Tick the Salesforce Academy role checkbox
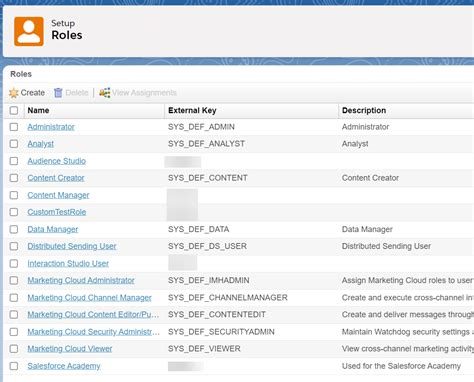The image size is (474, 382). (x=14, y=366)
